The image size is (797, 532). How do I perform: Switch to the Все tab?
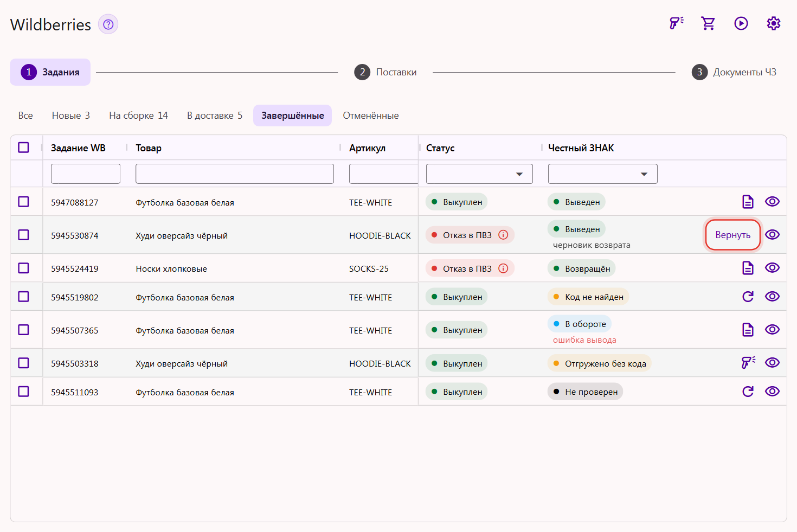[25, 116]
